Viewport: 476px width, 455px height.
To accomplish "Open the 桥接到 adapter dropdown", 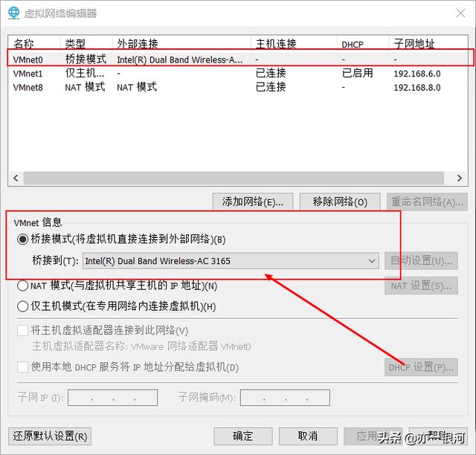I will coord(231,261).
